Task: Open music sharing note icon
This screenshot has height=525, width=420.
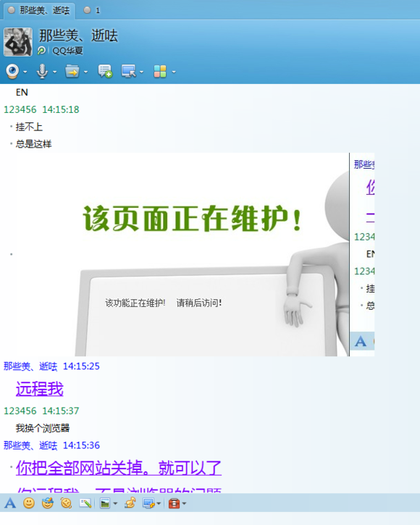Action: click(130, 503)
